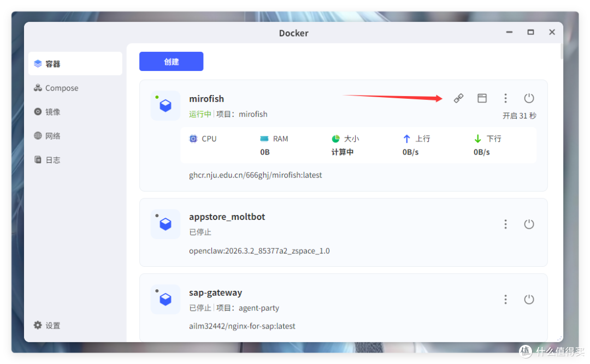Open appstore_moltbot more options menu
This screenshot has width=590, height=364.
click(505, 224)
